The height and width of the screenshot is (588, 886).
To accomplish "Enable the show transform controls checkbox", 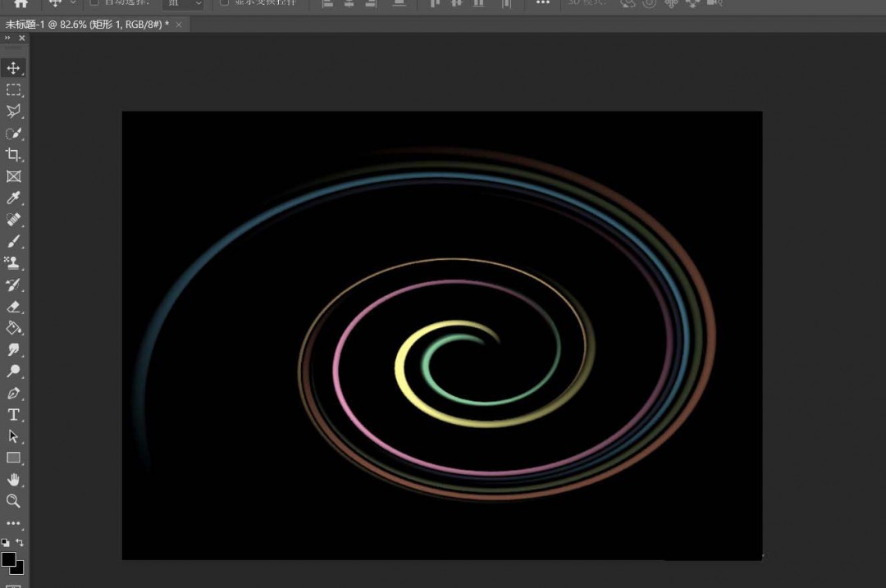I will pyautogui.click(x=224, y=2).
